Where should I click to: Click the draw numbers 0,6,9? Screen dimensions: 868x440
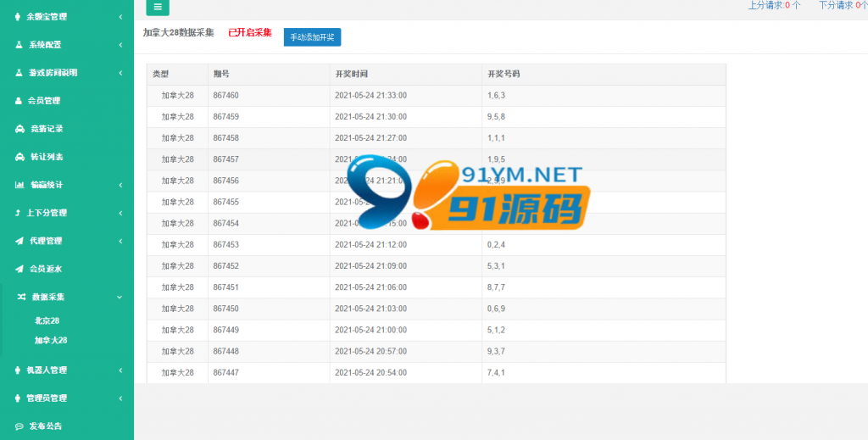point(496,309)
